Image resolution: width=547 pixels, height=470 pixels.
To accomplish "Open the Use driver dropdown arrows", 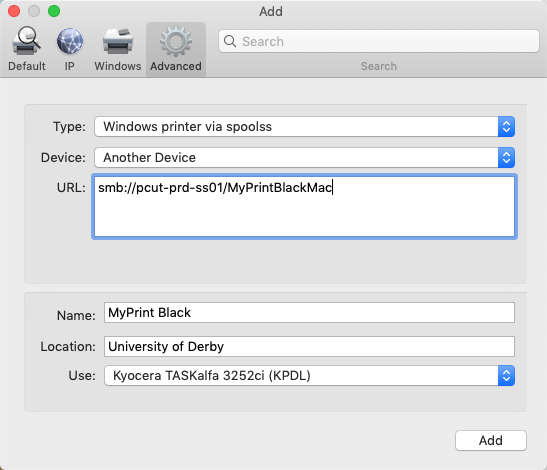I will [x=506, y=375].
